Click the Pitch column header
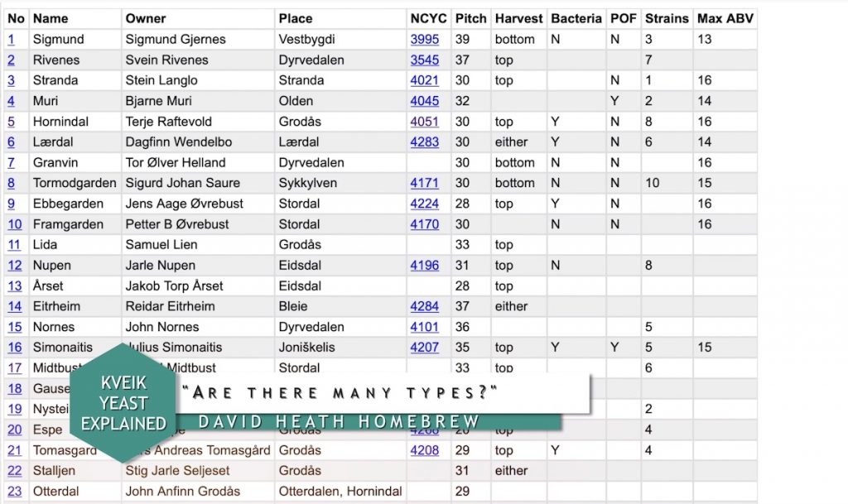This screenshot has width=848, height=504. [x=470, y=18]
